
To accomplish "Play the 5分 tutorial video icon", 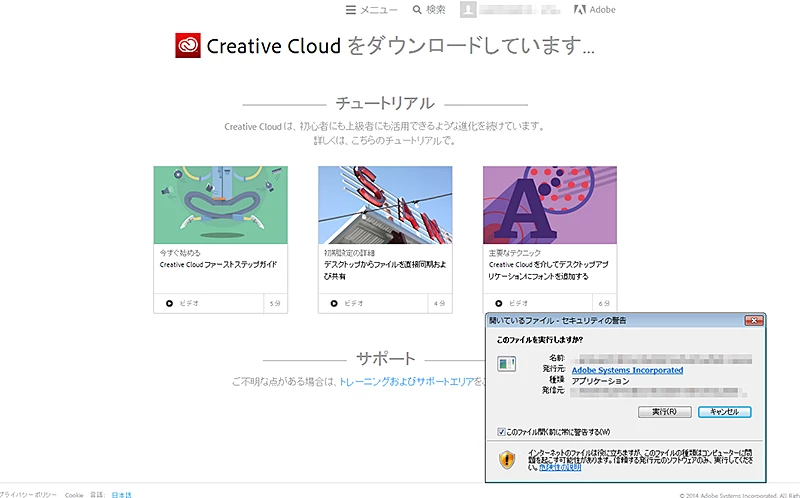I will (x=169, y=304).
